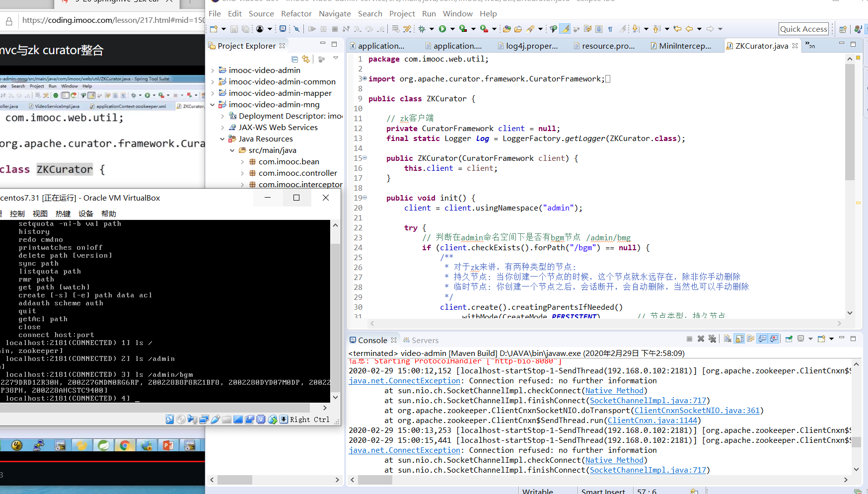Expand the imooc-video-admin-mapper project node
This screenshot has height=494, width=868.
[x=213, y=93]
